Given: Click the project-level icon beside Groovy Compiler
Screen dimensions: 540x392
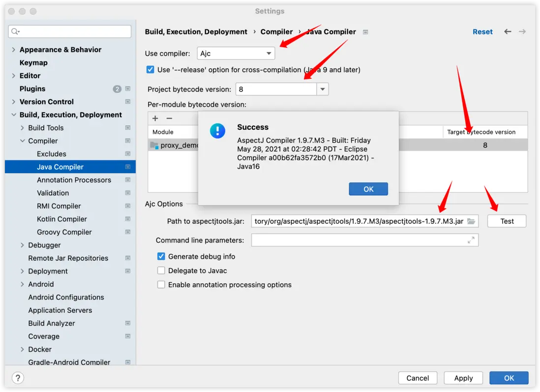Looking at the screenshot, I should [128, 232].
